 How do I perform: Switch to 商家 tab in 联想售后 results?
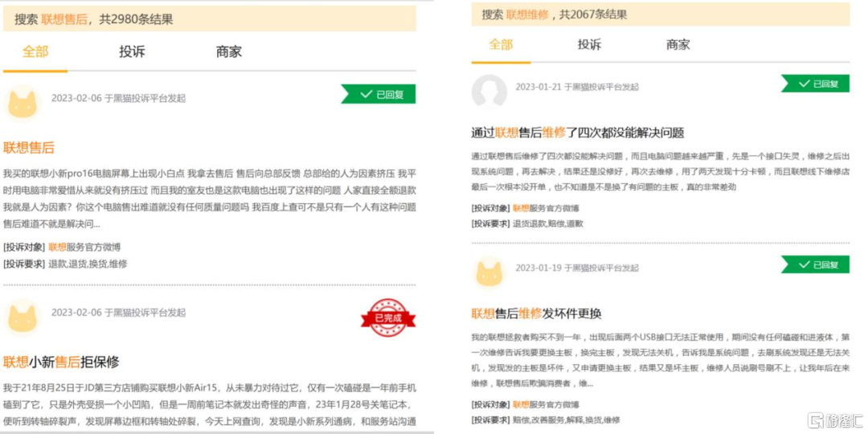pyautogui.click(x=228, y=51)
